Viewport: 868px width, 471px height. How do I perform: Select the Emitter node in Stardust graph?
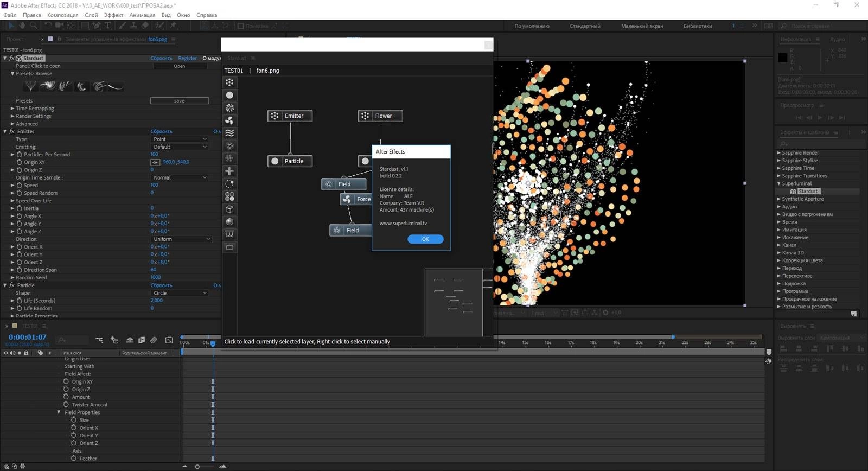pyautogui.click(x=290, y=116)
